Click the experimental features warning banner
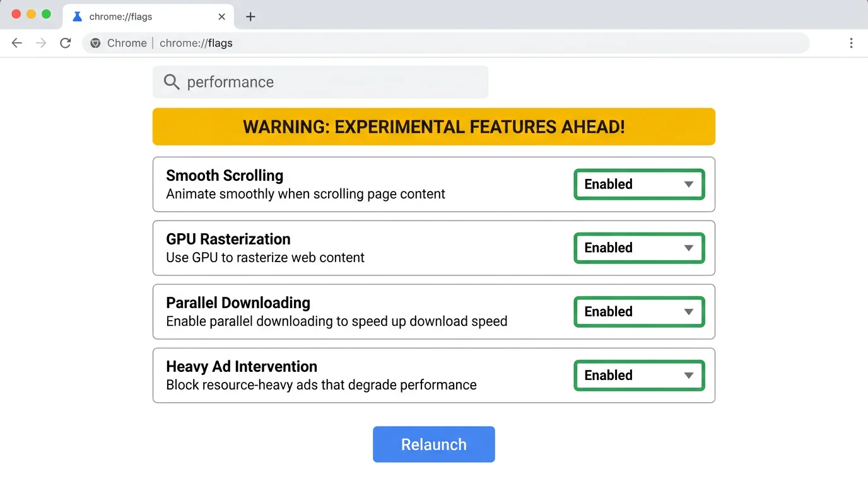 pos(433,127)
